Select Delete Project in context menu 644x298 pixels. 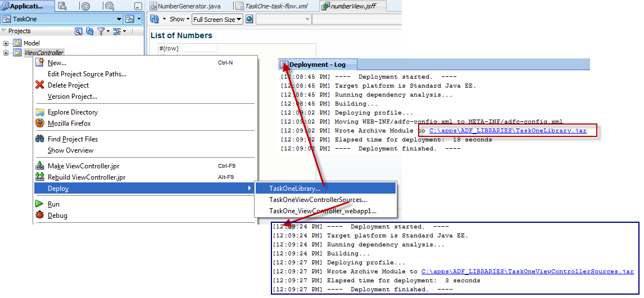click(x=68, y=85)
